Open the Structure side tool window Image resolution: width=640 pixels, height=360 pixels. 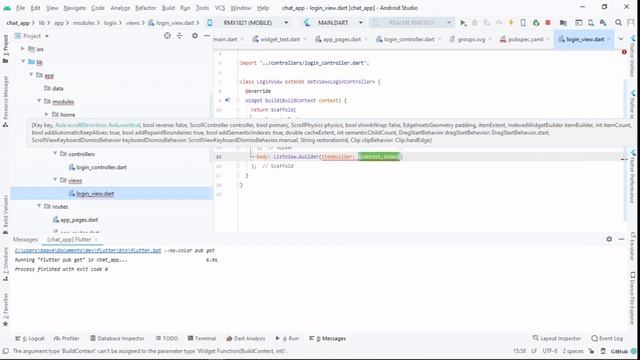pos(5,264)
